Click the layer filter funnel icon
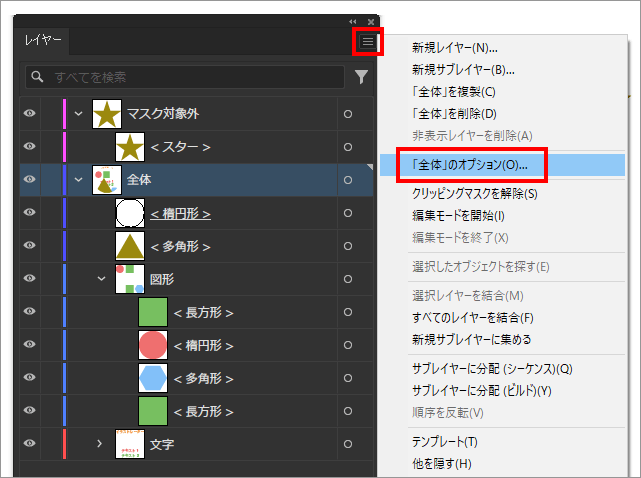Screen dimensions: 641x478 (x=361, y=77)
